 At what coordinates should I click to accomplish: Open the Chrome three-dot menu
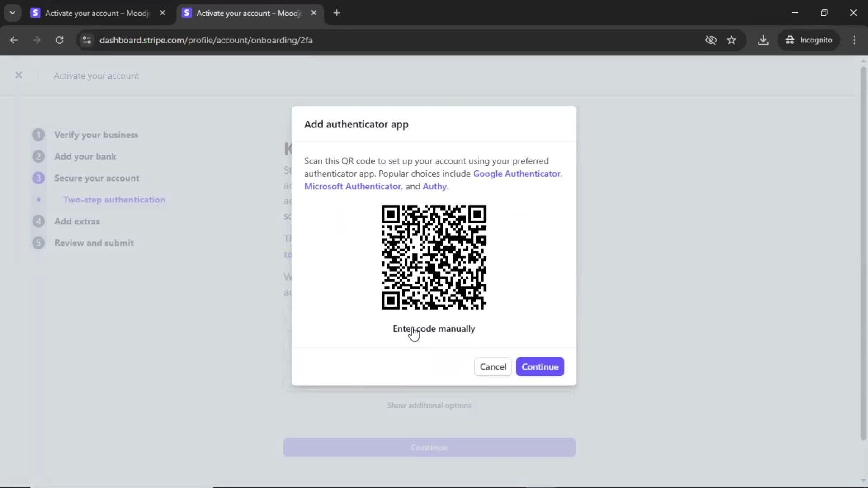[x=854, y=40]
